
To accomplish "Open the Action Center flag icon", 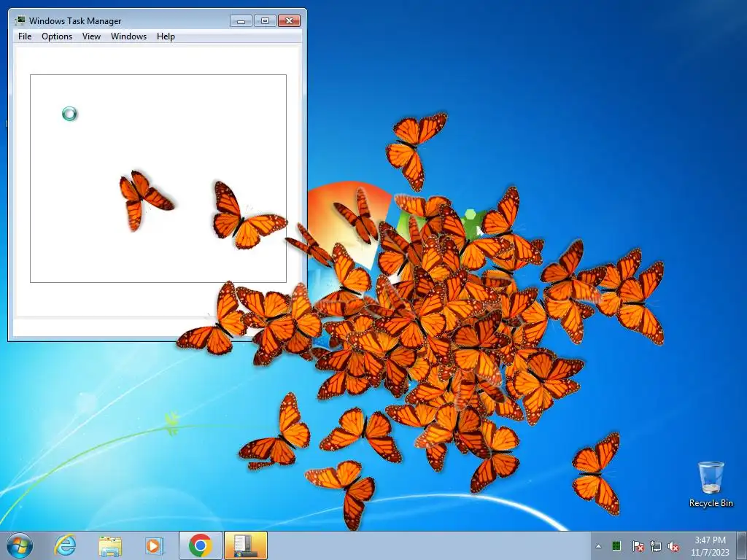I will point(638,546).
